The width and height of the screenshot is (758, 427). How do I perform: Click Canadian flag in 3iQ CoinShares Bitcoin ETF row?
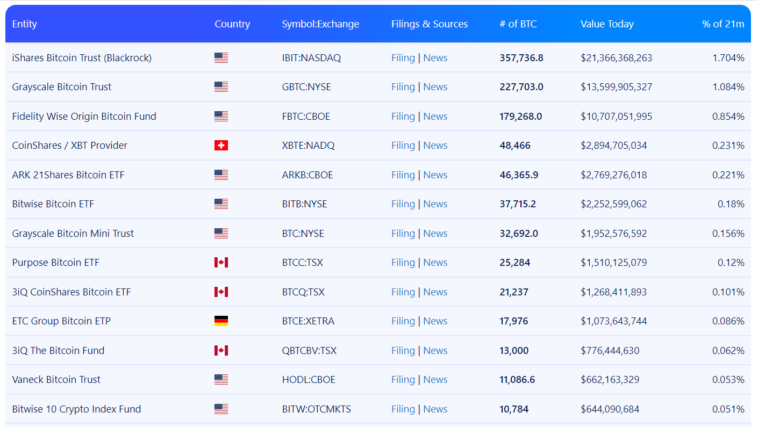coord(221,292)
